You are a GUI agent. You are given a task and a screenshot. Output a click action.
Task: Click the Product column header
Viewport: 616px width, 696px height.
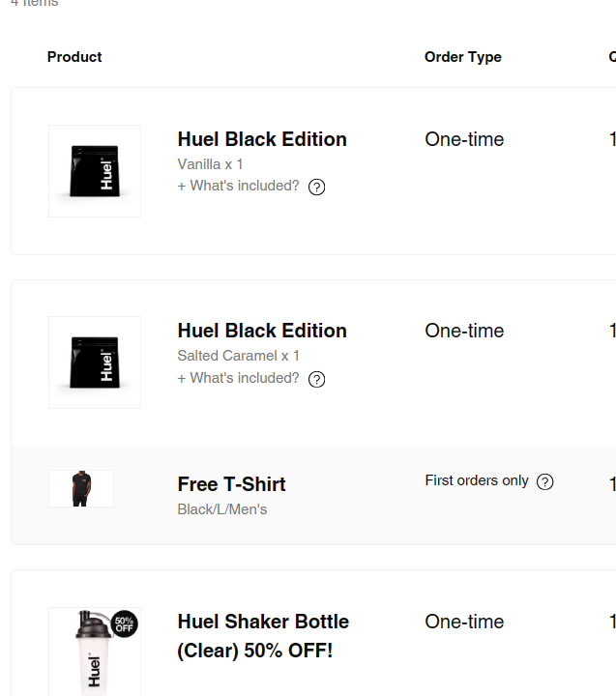pyautogui.click(x=74, y=57)
